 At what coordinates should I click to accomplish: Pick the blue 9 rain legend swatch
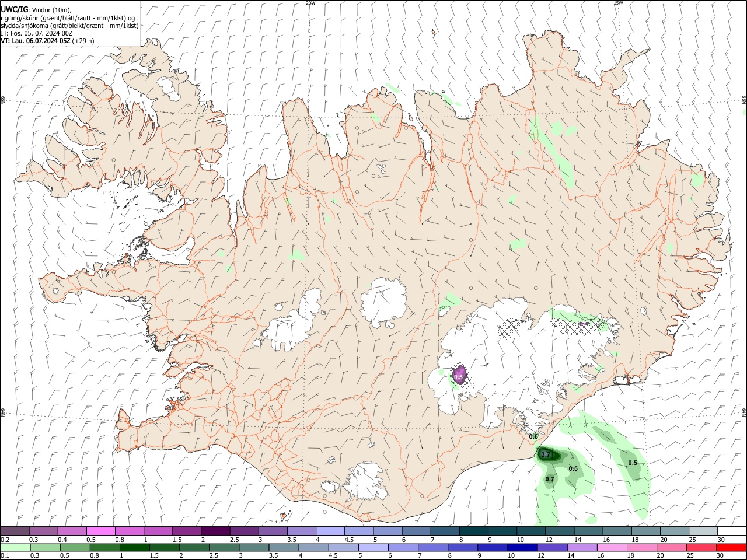(491, 547)
